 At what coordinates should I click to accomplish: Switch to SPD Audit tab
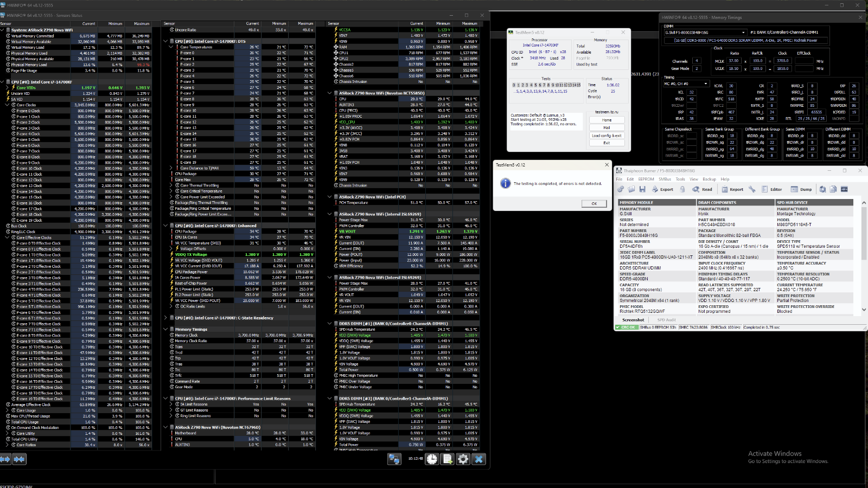[x=667, y=320]
